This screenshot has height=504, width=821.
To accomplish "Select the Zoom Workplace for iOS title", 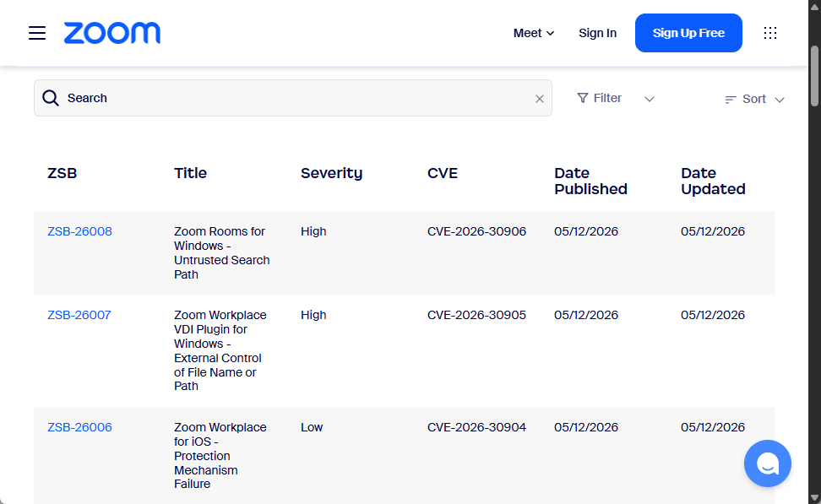I will click(x=220, y=455).
